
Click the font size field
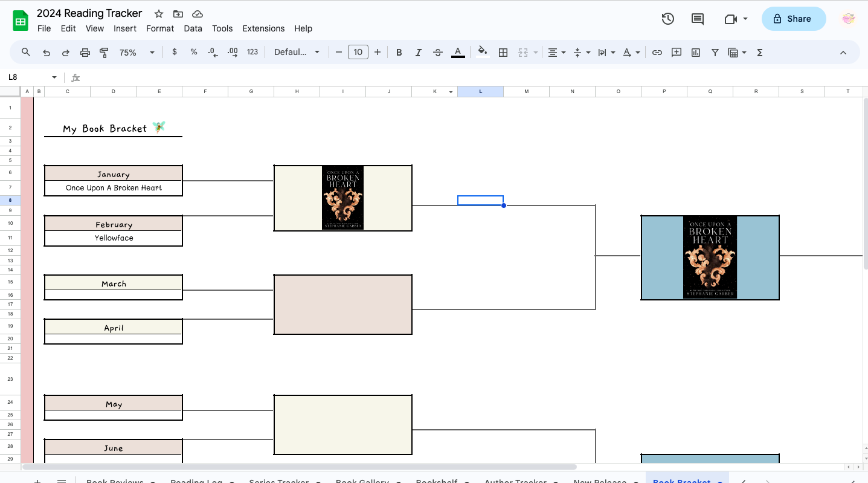(358, 53)
